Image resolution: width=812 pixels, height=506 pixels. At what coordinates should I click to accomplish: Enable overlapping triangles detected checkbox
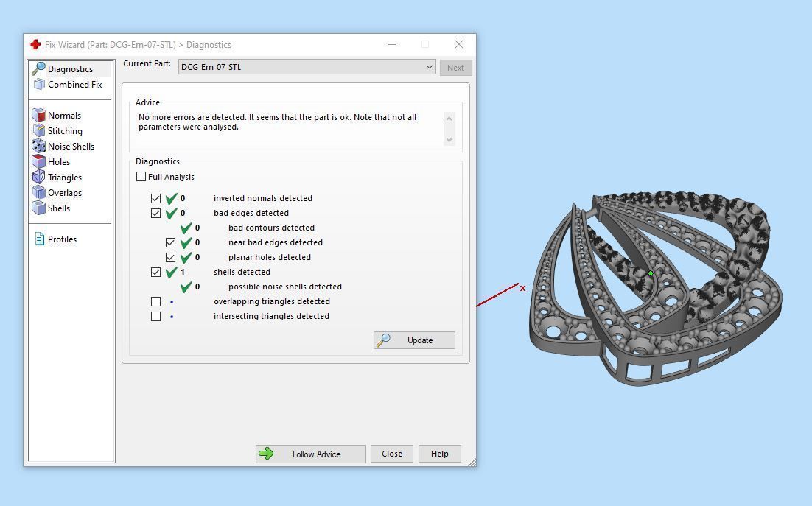point(156,301)
